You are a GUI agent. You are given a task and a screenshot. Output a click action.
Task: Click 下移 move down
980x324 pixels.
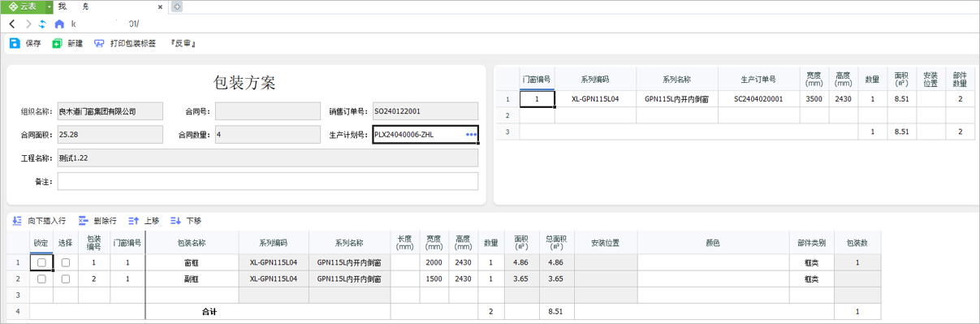[x=186, y=220]
